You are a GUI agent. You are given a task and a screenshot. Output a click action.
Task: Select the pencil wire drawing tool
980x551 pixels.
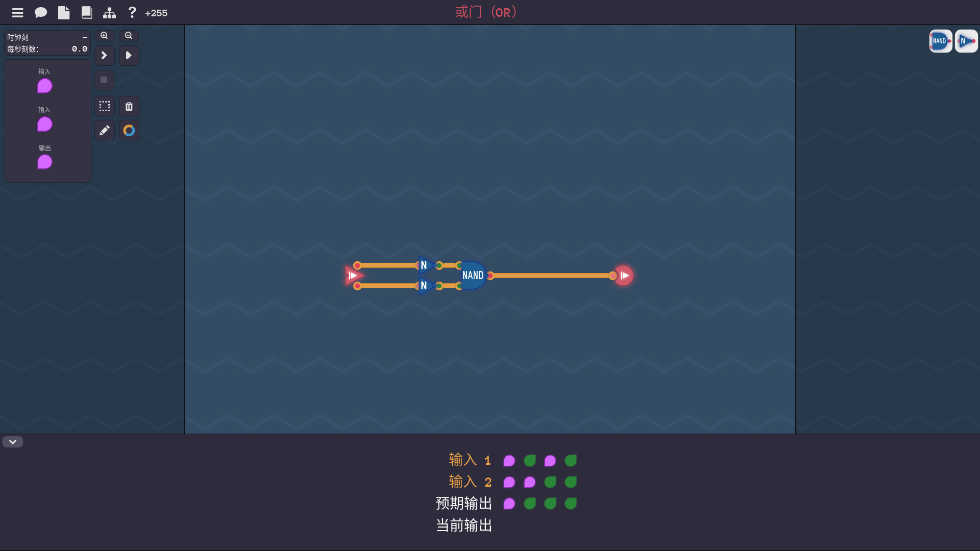tap(104, 131)
